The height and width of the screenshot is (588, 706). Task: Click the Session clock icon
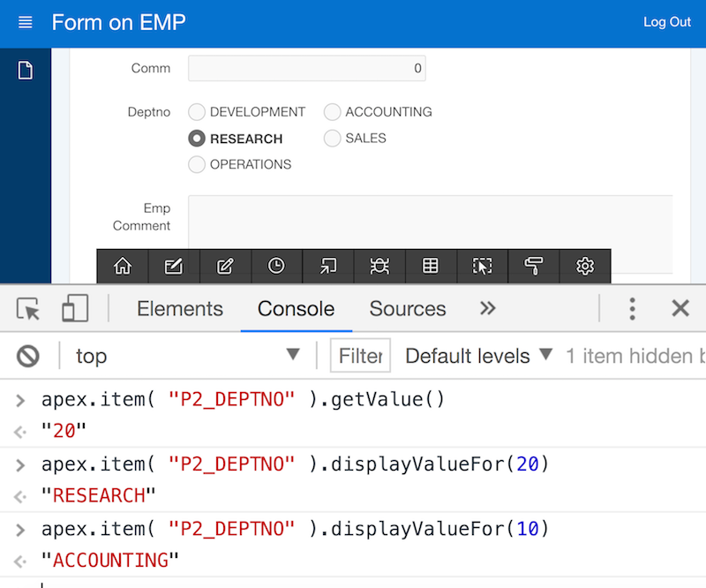(x=276, y=266)
